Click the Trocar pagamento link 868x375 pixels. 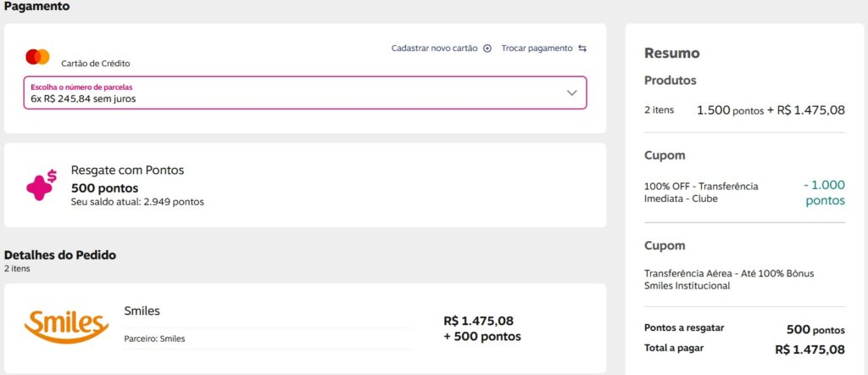tap(537, 48)
